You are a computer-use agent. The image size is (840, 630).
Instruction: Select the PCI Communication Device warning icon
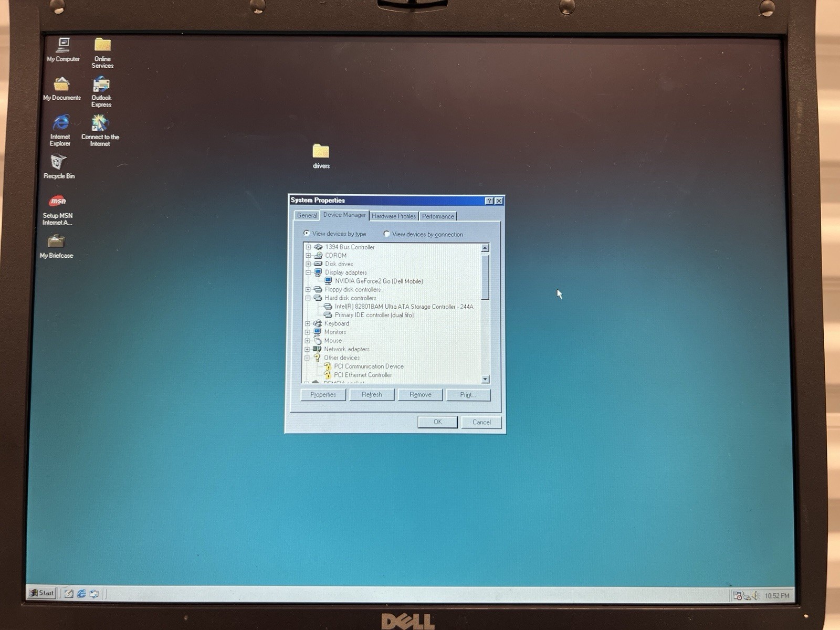click(327, 366)
